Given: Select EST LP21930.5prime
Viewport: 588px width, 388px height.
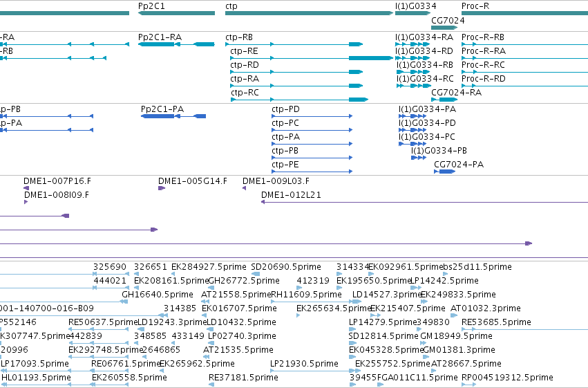Looking at the screenshot, I should 304,364.
